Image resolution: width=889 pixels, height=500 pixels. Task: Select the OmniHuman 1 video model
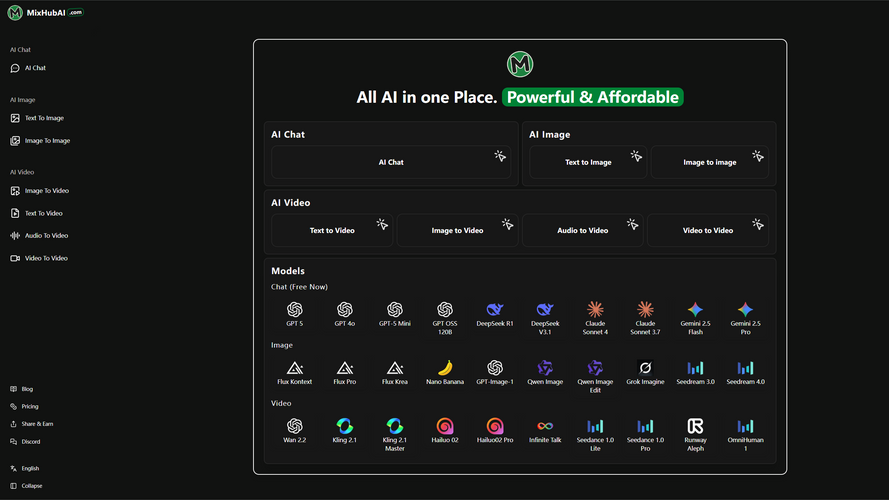pos(746,435)
